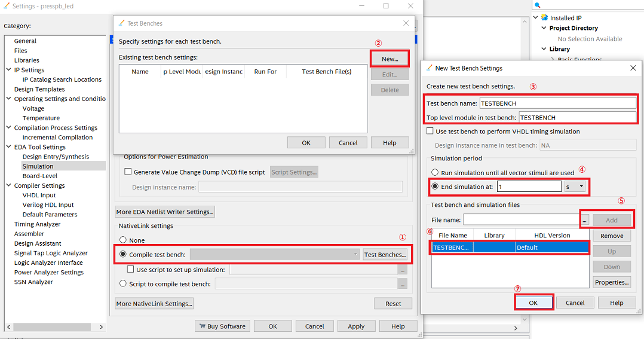The width and height of the screenshot is (644, 339).
Task: Click the New... test bench button
Action: pyautogui.click(x=390, y=59)
